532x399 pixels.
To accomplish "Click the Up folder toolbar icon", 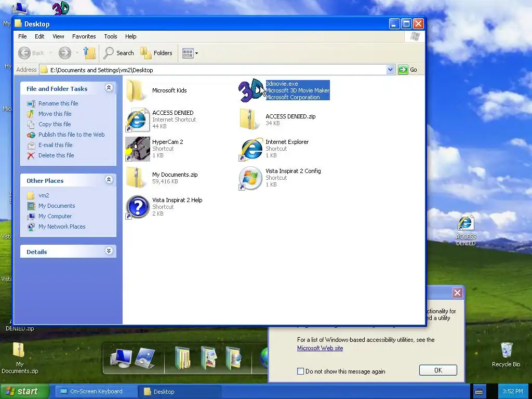I will pyautogui.click(x=89, y=53).
